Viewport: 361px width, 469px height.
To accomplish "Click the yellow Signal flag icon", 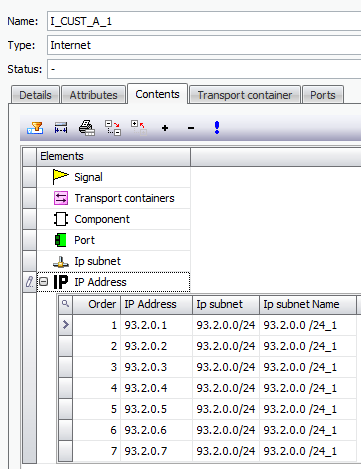I will coord(60,177).
